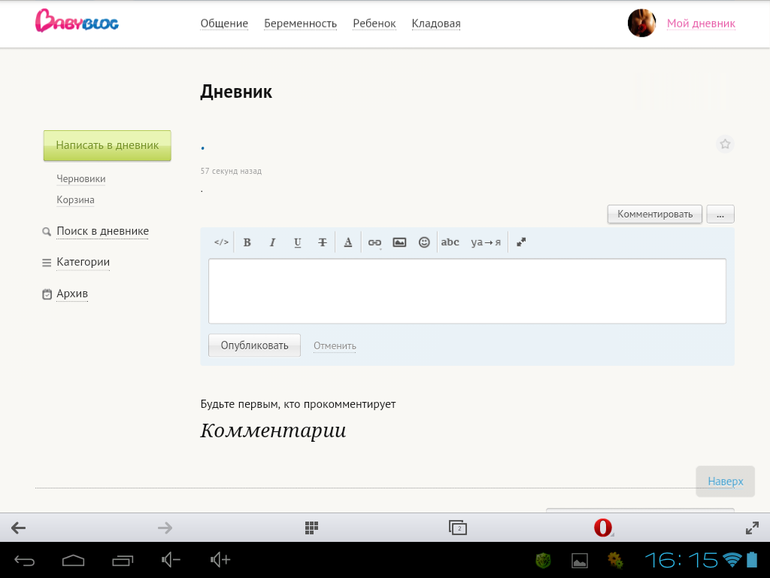The height and width of the screenshot is (578, 770).
Task: Click the Дневник heading
Action: (x=236, y=92)
